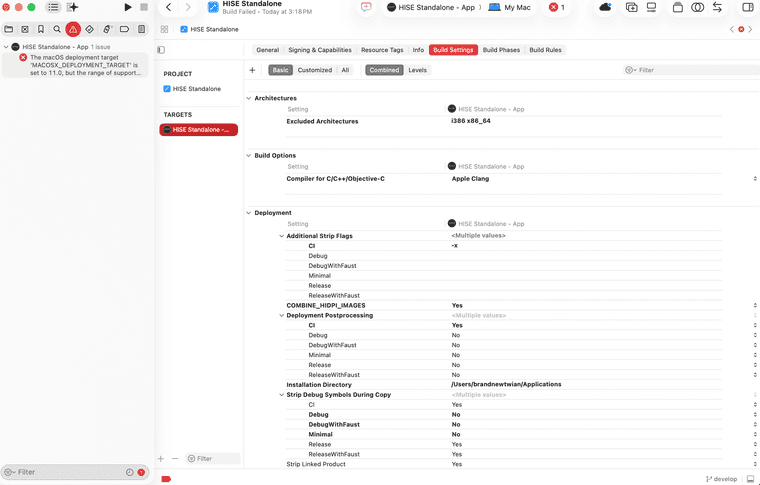Show recent issues clock filter icon
Image resolution: width=760 pixels, height=485 pixels.
tap(129, 472)
